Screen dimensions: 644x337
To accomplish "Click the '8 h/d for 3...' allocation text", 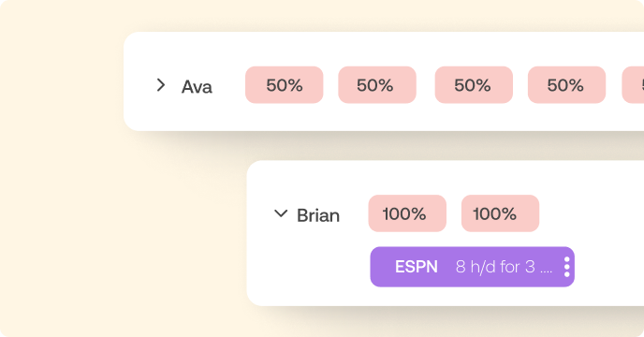I will 504,267.
